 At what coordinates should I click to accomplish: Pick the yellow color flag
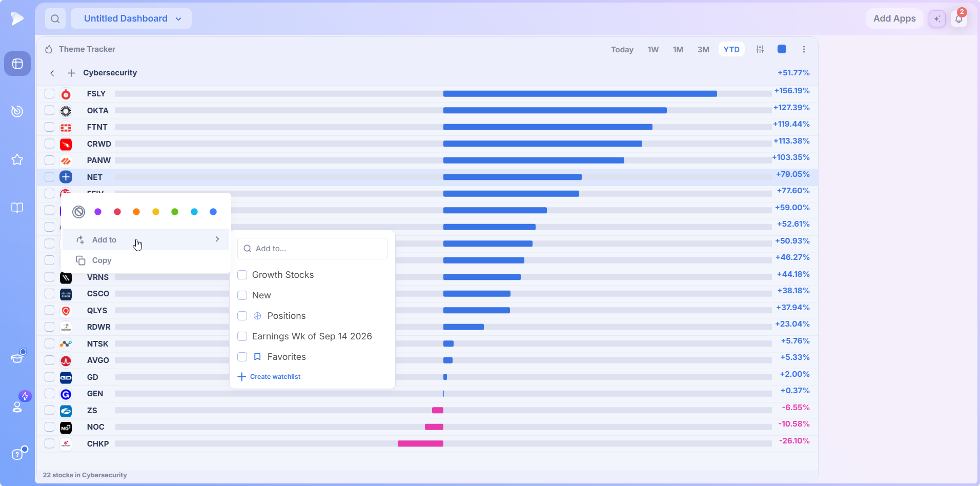point(156,212)
